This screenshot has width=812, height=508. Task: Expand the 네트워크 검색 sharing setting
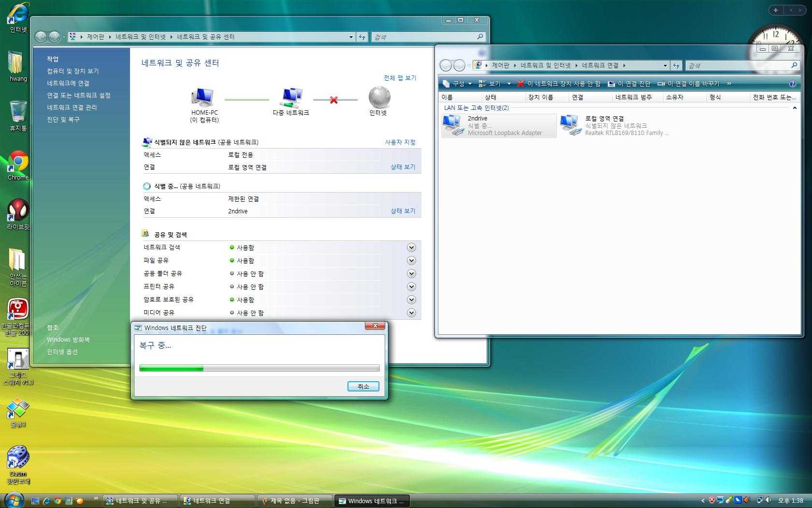coord(411,247)
